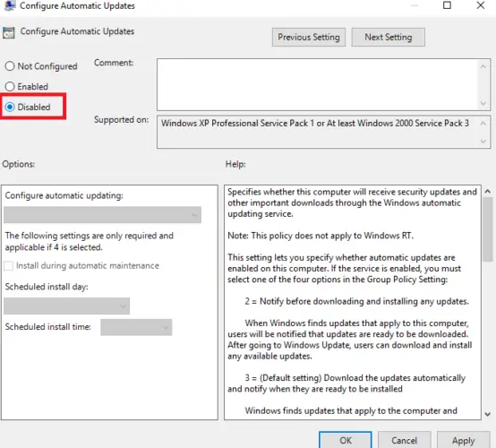Maximize the Configure Automatic Updates window

pyautogui.click(x=447, y=5)
